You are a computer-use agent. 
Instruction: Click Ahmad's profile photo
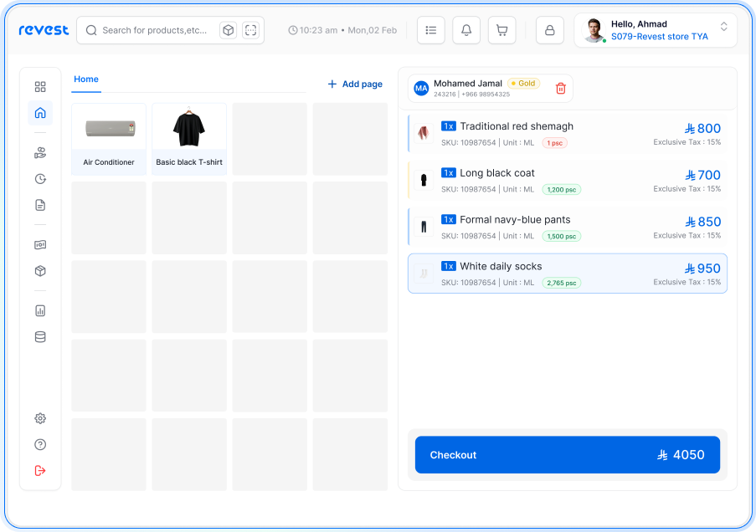(x=594, y=30)
